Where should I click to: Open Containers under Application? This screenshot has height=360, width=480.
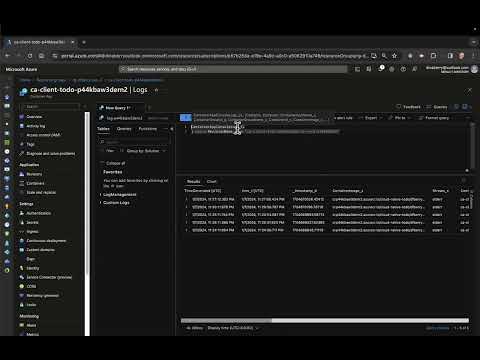pos(35,183)
